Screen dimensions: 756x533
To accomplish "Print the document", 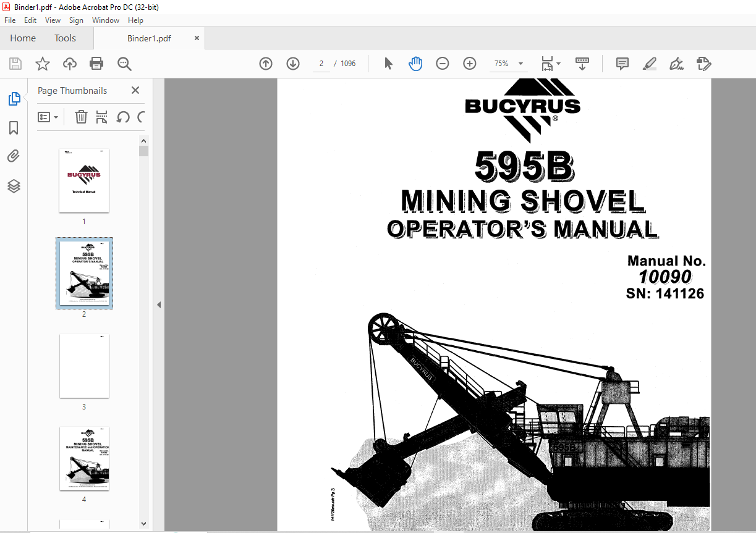I will tap(96, 64).
